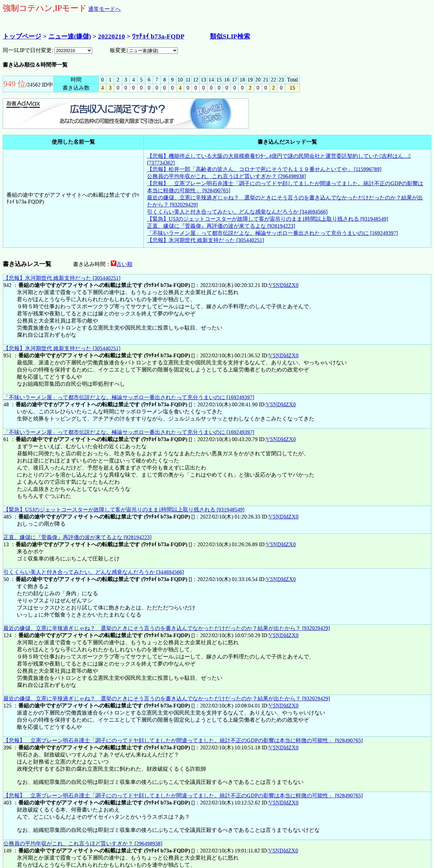434x868 pixels.
Task: Click ID VSNDIdZX0 on post 396
Action: [x=284, y=748]
